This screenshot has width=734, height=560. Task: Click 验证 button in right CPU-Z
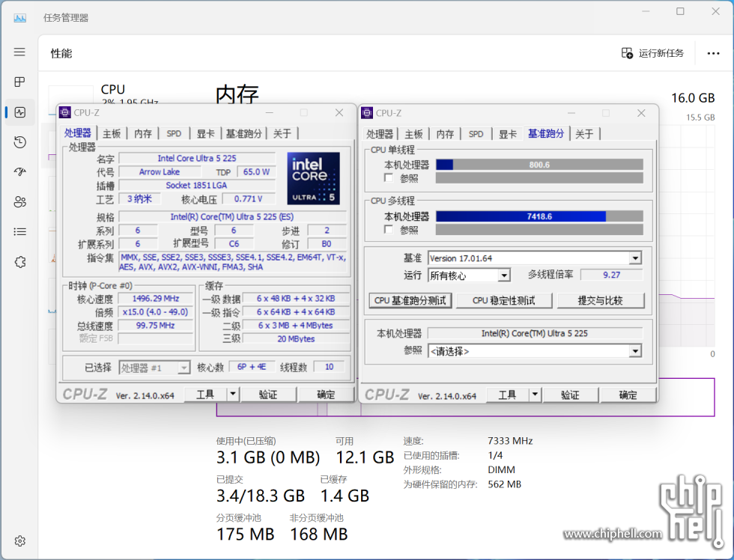point(570,395)
